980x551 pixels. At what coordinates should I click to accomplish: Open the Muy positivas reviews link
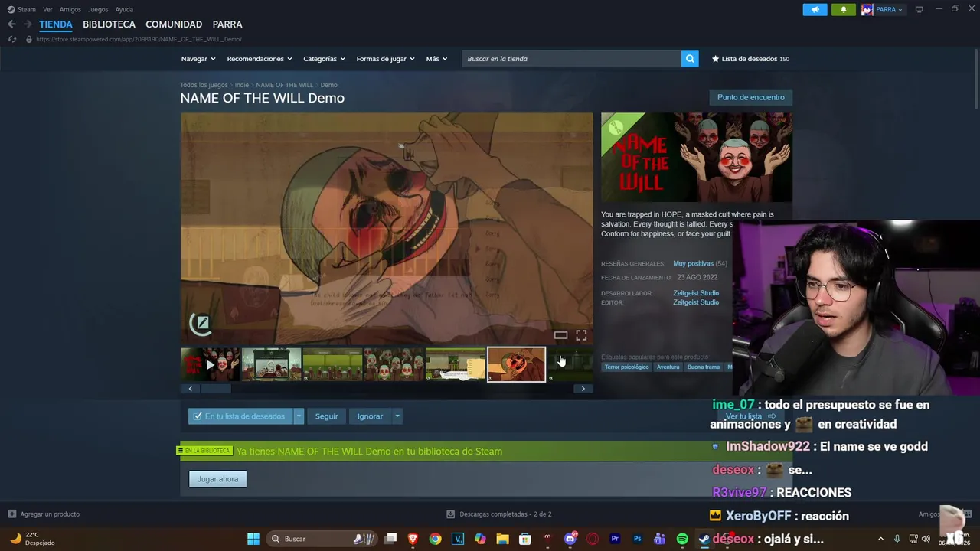pyautogui.click(x=693, y=263)
